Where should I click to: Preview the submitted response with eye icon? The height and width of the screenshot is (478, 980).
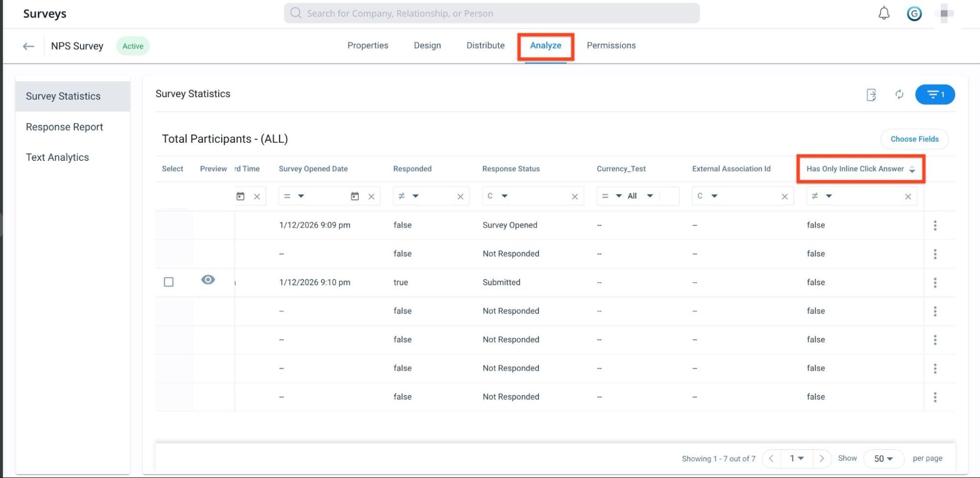[x=208, y=280]
